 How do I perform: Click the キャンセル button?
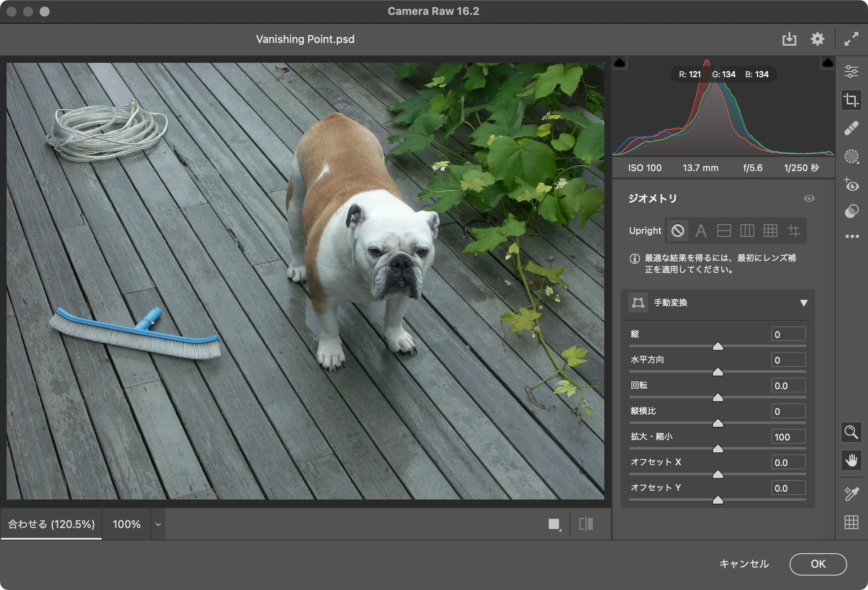(x=744, y=564)
